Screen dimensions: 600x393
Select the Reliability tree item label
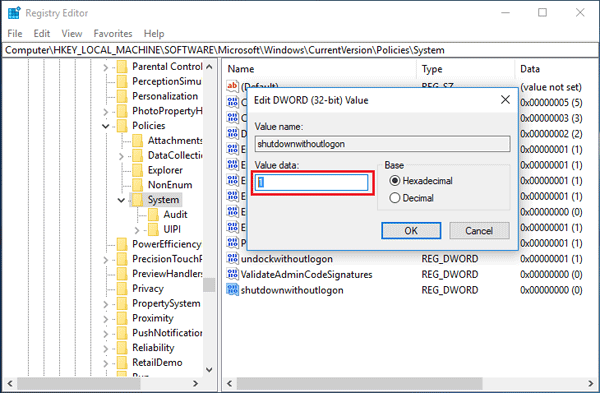click(153, 347)
